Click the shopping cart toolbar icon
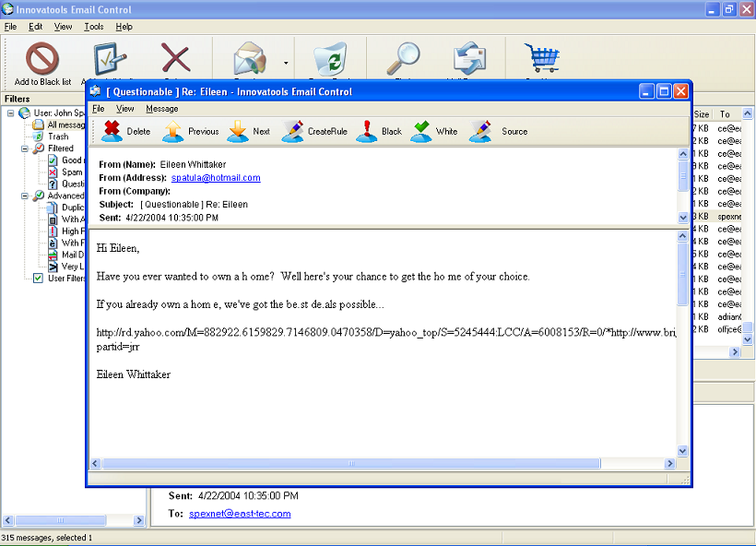 pyautogui.click(x=542, y=57)
